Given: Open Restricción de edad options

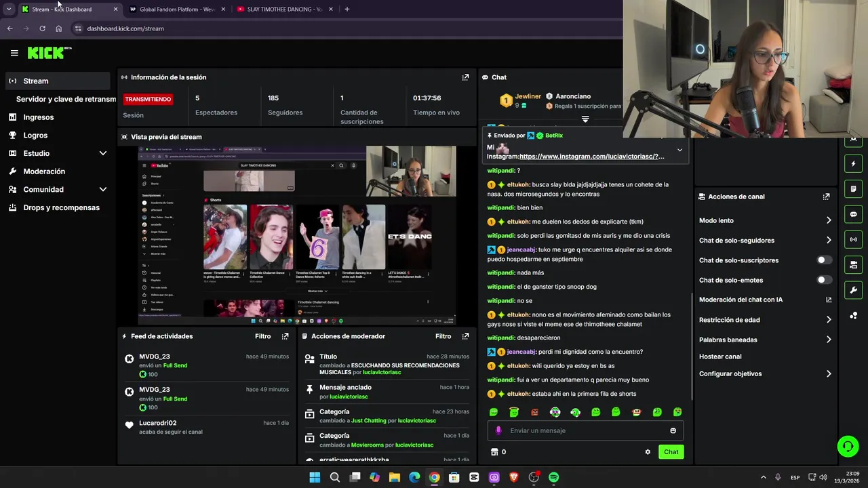Looking at the screenshot, I should click(765, 320).
